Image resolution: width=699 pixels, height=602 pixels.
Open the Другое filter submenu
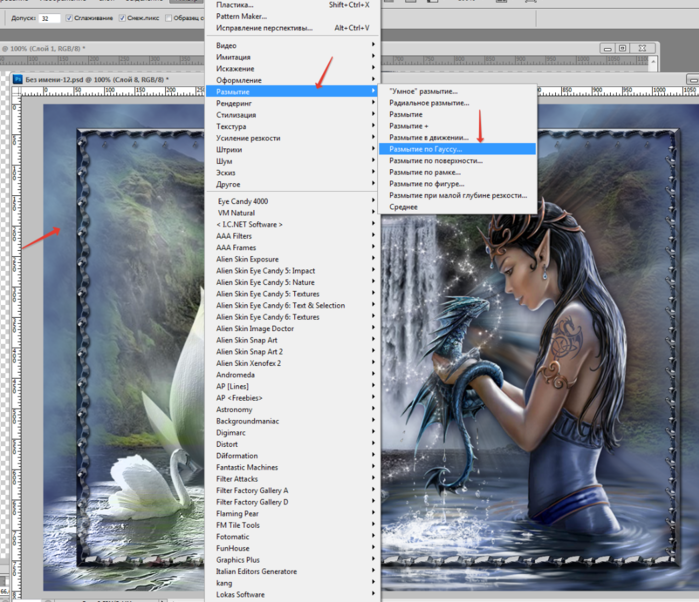coord(293,185)
